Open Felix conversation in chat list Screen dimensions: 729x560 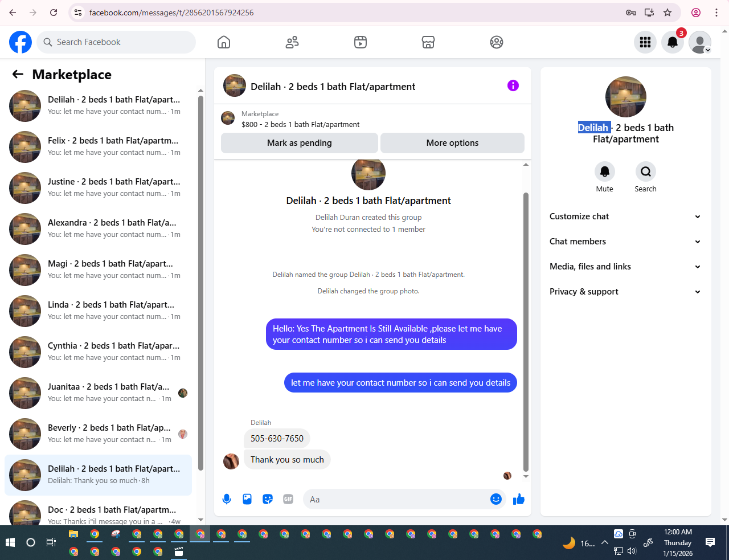point(98,147)
